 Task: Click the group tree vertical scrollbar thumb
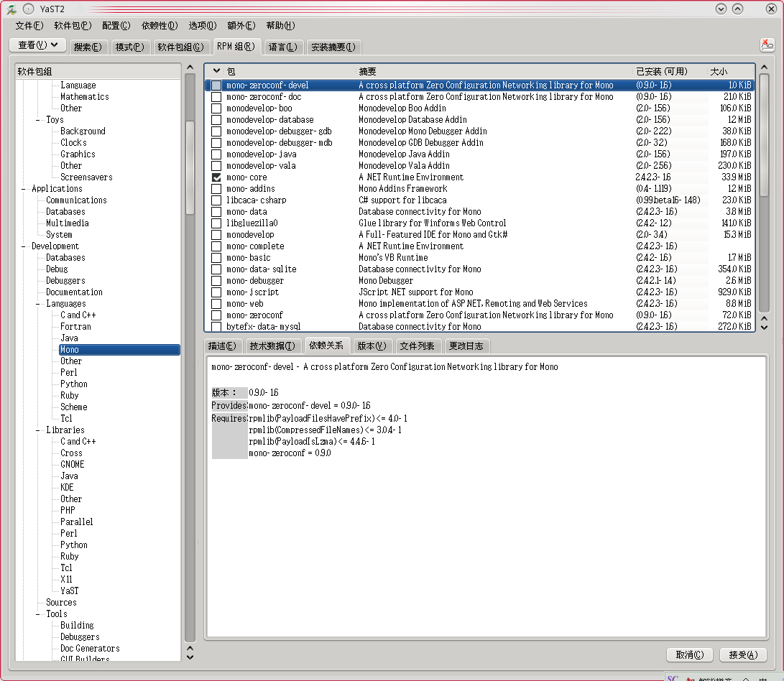click(190, 167)
